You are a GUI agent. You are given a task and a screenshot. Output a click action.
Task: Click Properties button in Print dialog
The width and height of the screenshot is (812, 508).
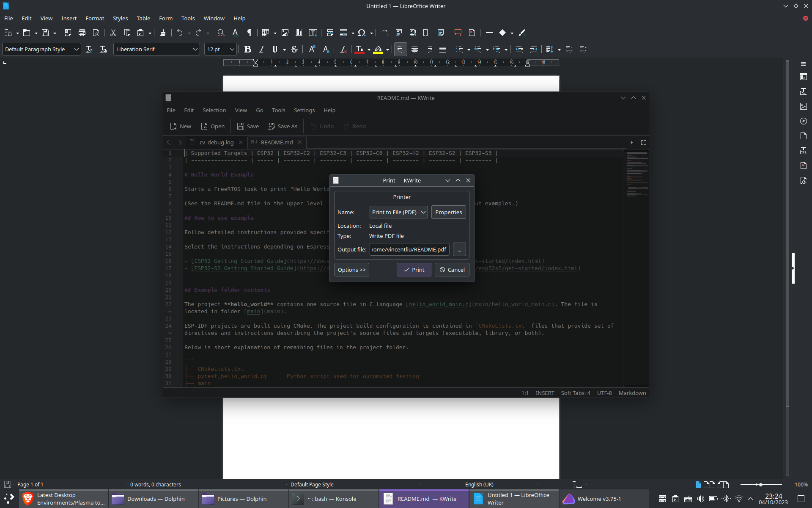[448, 212]
